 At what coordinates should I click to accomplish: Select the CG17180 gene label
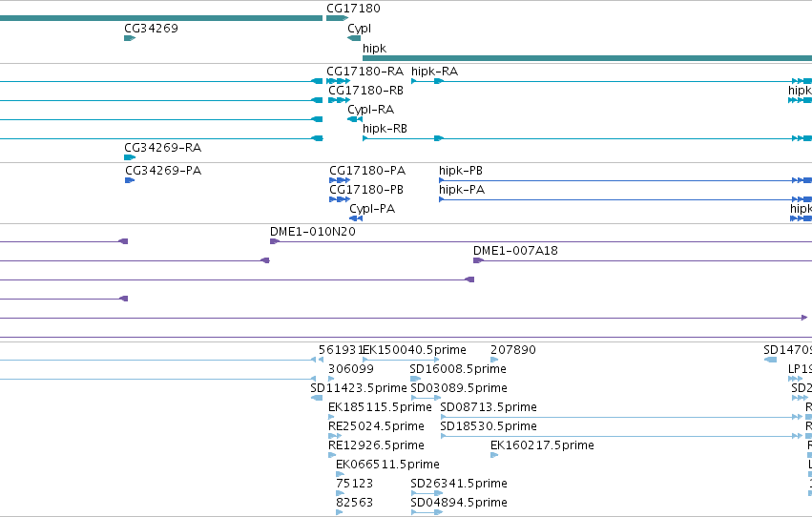[353, 9]
